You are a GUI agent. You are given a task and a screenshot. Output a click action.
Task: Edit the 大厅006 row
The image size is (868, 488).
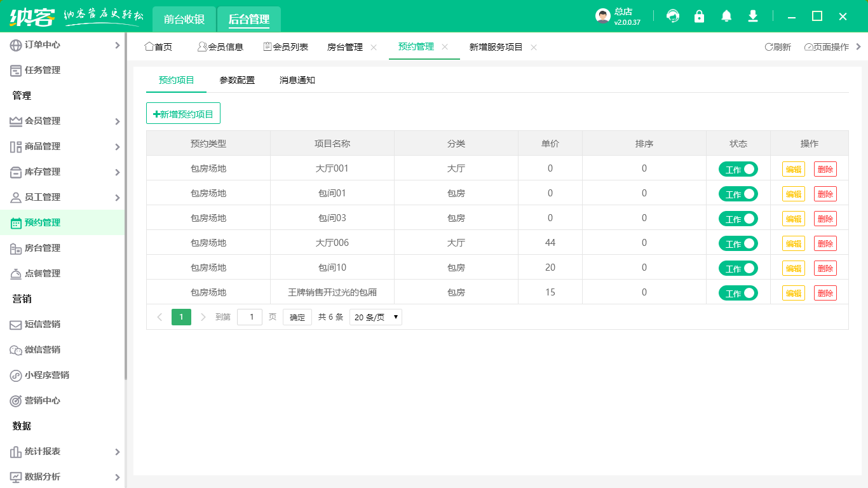click(794, 243)
